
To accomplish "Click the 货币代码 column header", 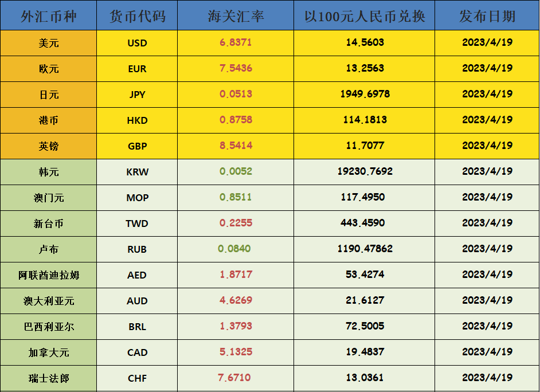I will [x=137, y=16].
